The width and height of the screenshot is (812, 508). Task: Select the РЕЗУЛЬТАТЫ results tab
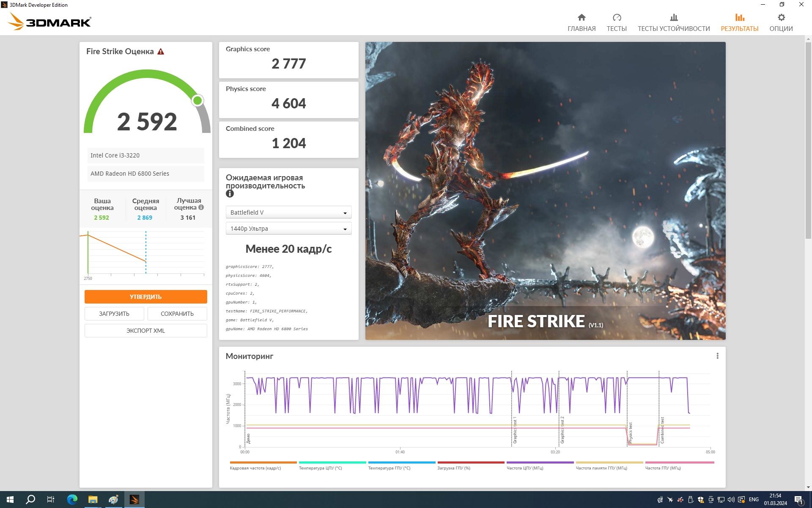[x=739, y=22]
